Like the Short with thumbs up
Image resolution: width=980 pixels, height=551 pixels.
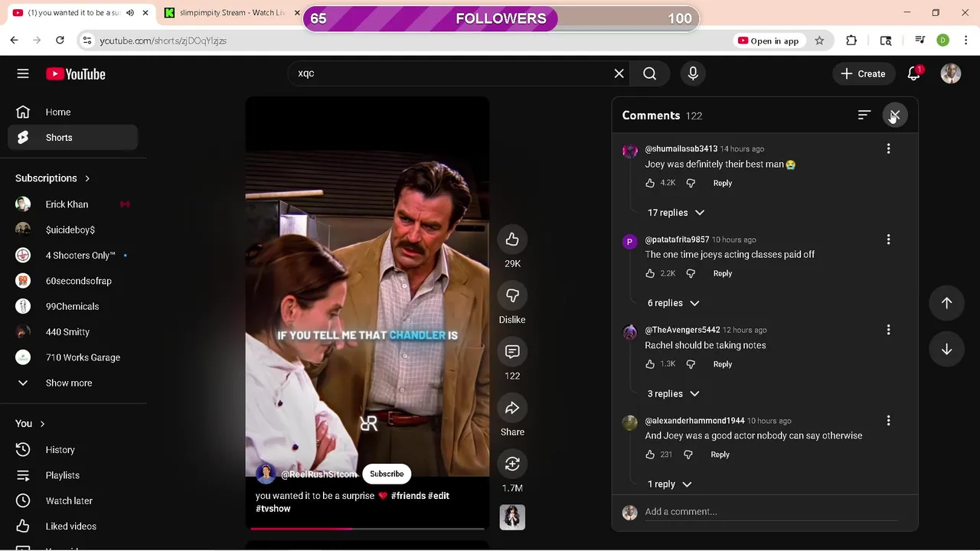[x=512, y=240]
